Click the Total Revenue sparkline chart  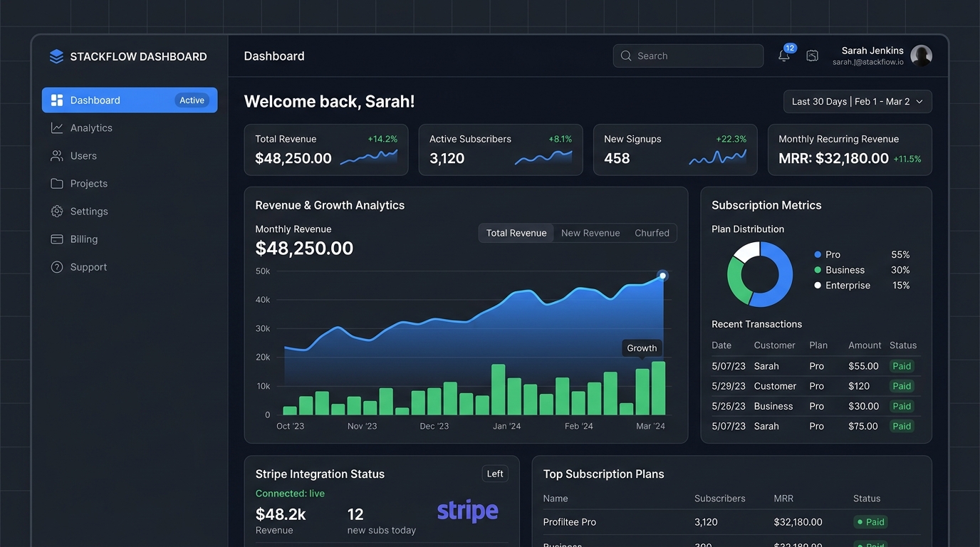[x=369, y=157]
